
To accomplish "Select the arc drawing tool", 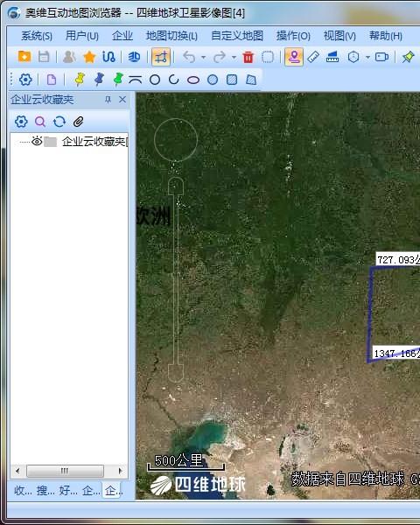I will tap(173, 80).
